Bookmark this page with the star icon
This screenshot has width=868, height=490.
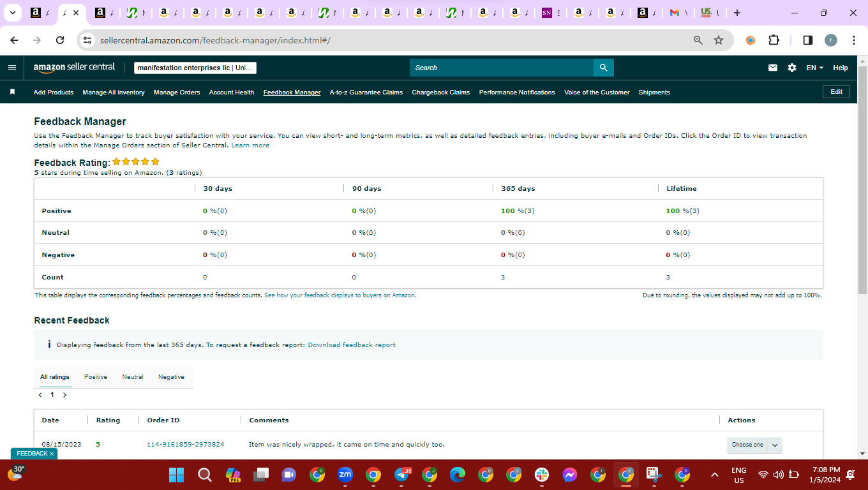pos(719,40)
